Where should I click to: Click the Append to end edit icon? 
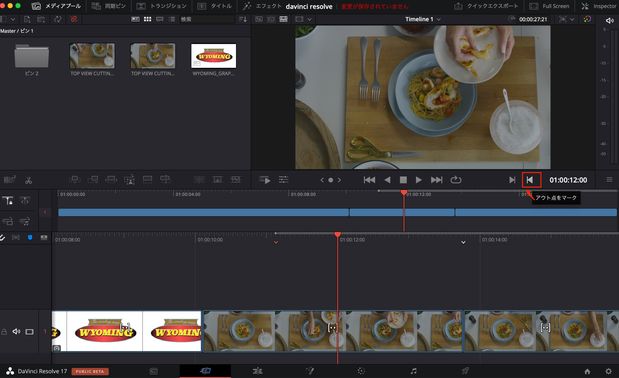tap(93, 180)
